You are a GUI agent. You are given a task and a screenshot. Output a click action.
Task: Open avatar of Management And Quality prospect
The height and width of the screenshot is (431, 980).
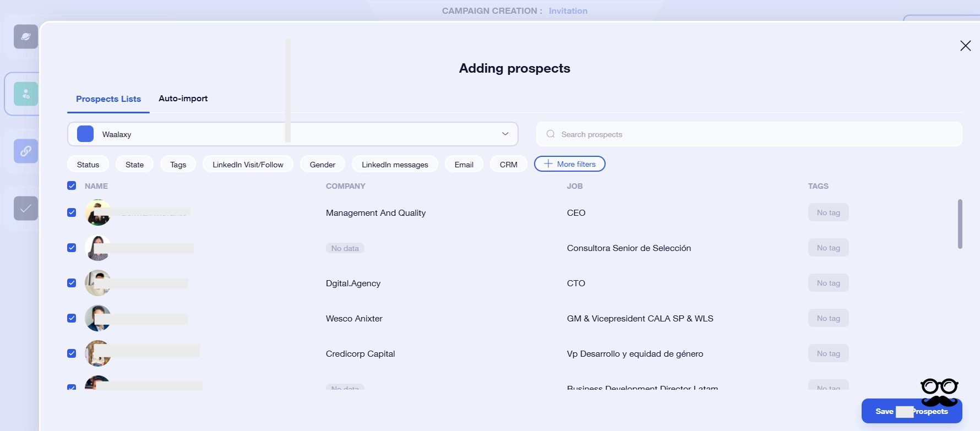pos(98,212)
